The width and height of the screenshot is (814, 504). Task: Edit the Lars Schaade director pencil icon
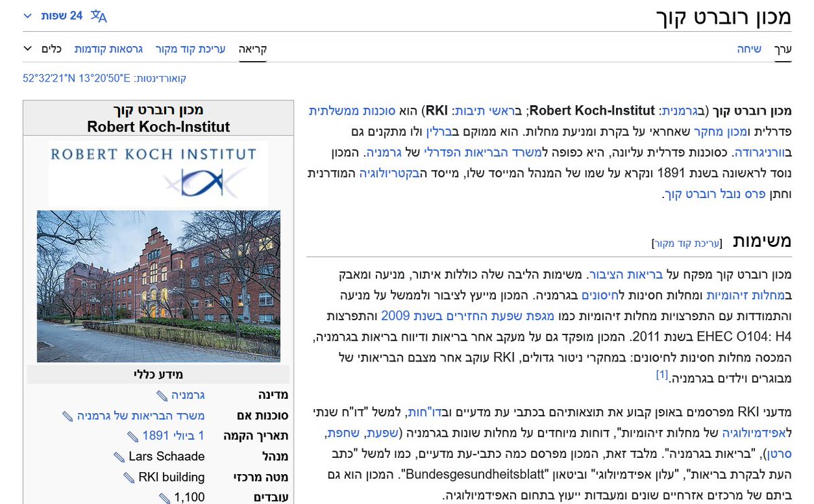119,457
